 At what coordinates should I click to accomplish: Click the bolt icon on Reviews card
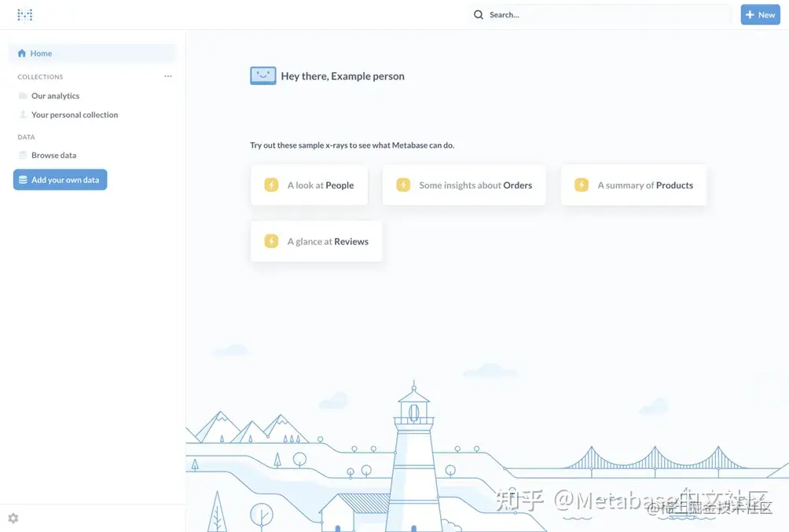271,241
